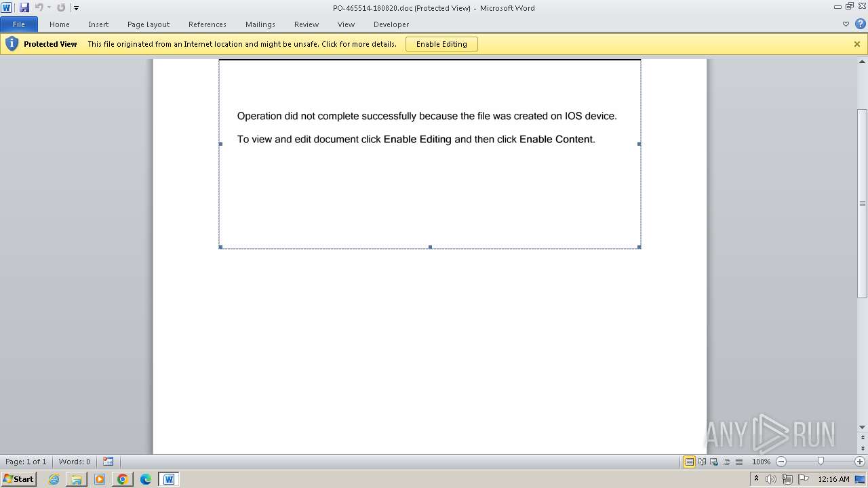Open Windows Media Player from taskbar
This screenshot has height=488, width=868.
tap(100, 479)
